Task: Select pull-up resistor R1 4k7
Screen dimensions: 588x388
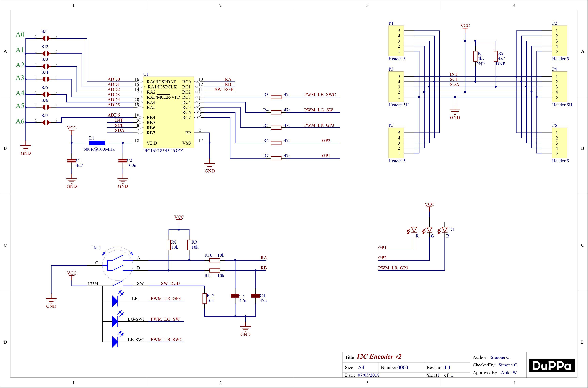Action: coord(475,56)
